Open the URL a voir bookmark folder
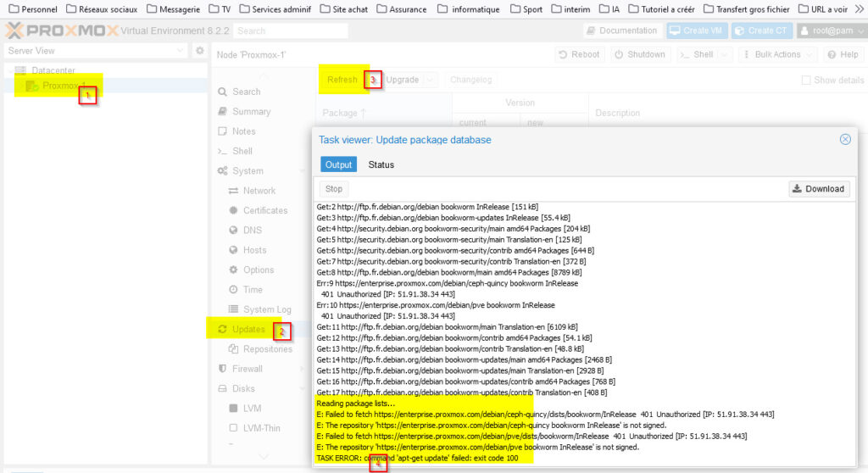This screenshot has height=473, width=868. tap(823, 9)
